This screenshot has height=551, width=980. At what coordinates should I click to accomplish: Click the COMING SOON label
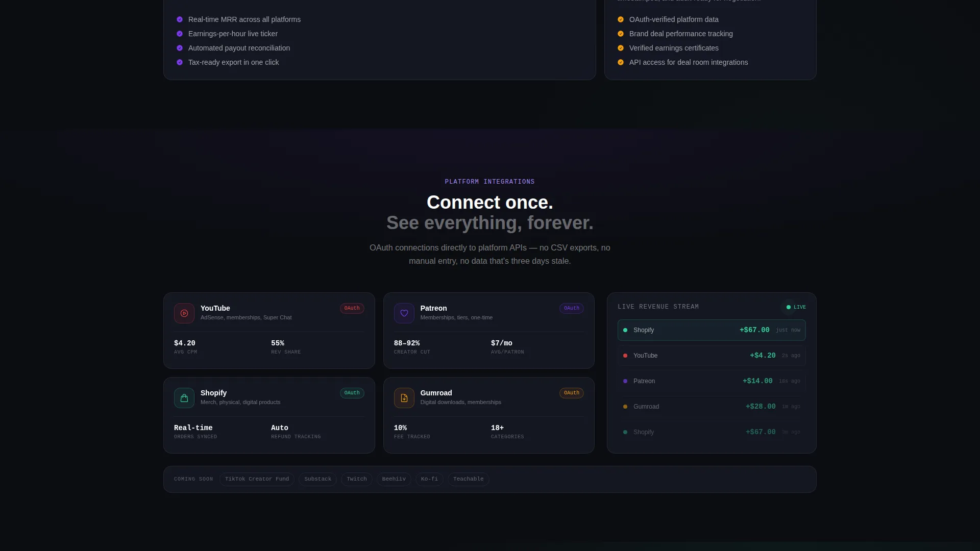(x=193, y=479)
